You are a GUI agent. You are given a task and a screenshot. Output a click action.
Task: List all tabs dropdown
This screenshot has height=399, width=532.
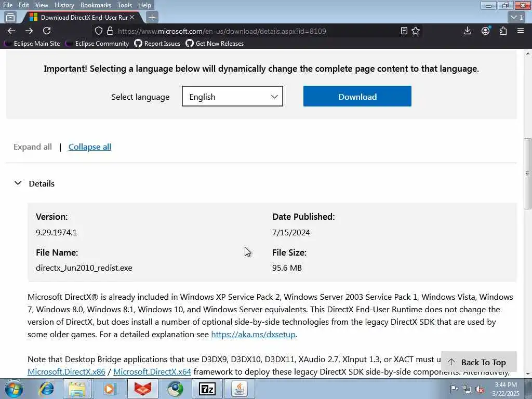tap(517, 17)
